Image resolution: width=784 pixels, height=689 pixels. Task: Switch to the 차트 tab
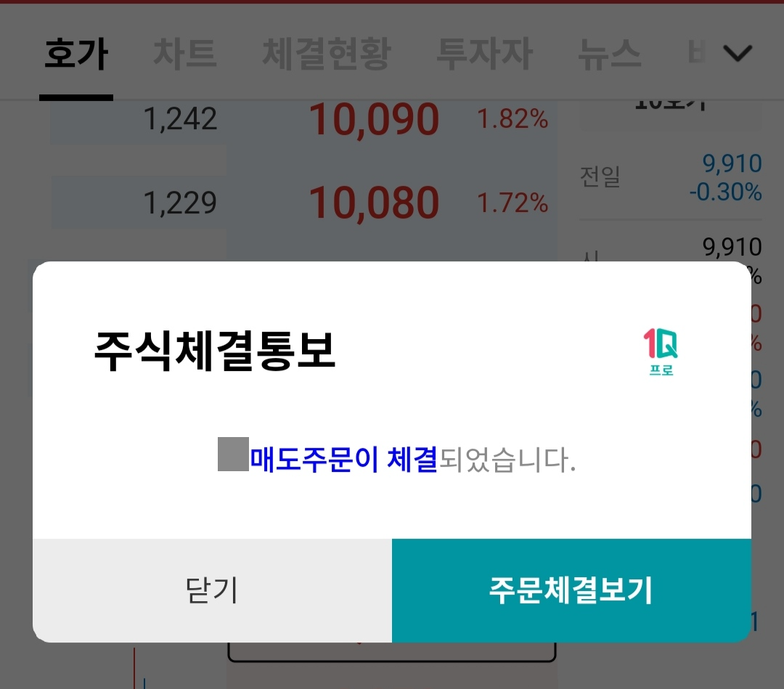coord(184,54)
